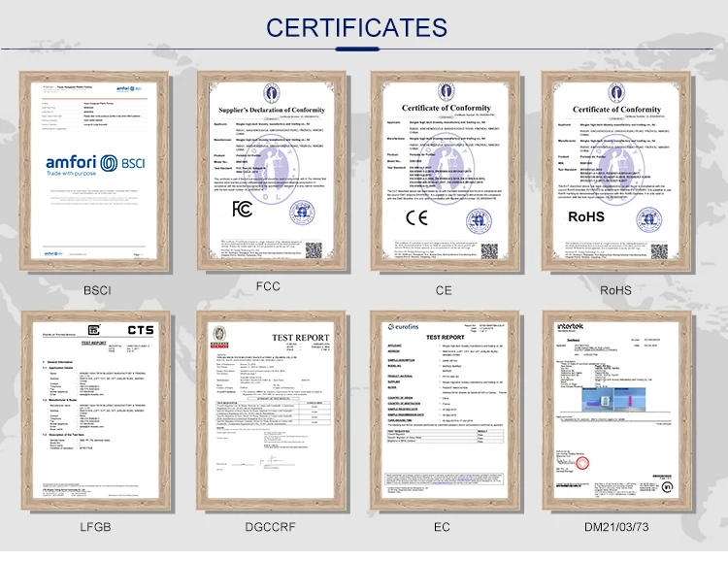Click the 'CE' caption label
Image resolution: width=728 pixels, height=561 pixels.
pos(444,291)
